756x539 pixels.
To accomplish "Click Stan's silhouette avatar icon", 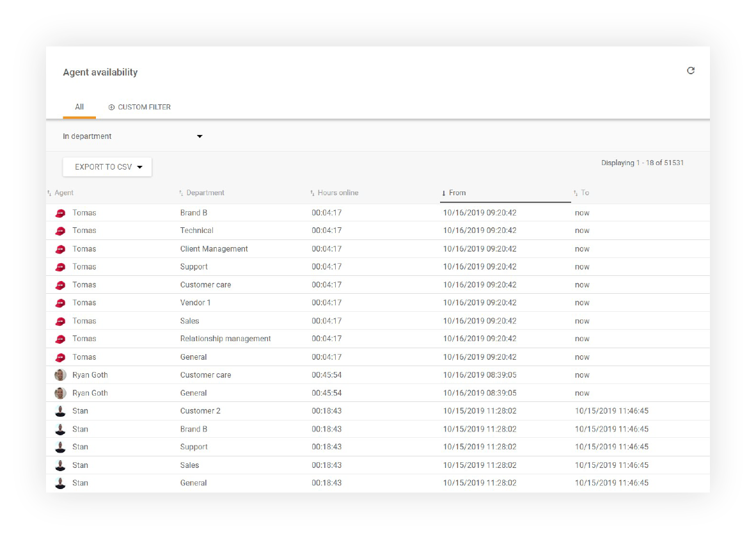I will [60, 410].
